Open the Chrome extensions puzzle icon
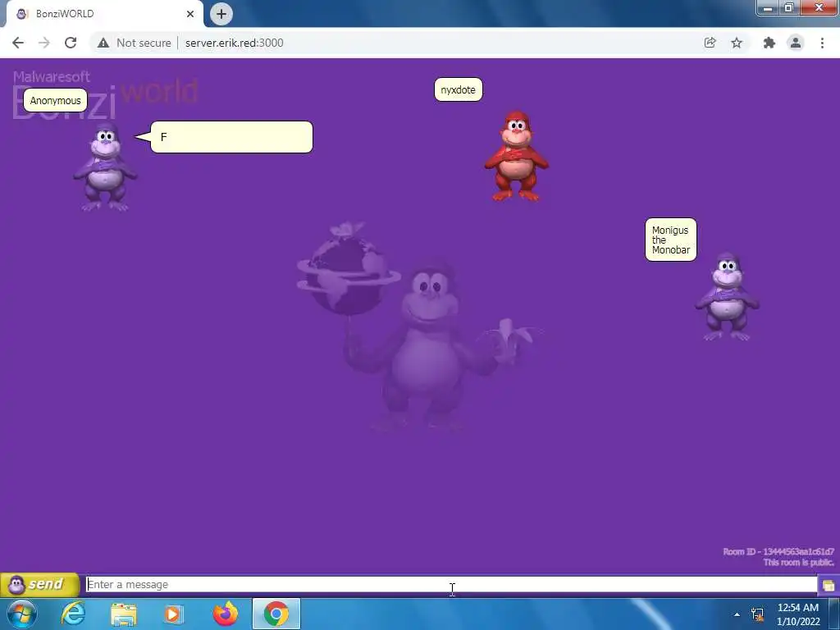The image size is (840, 630). click(769, 43)
